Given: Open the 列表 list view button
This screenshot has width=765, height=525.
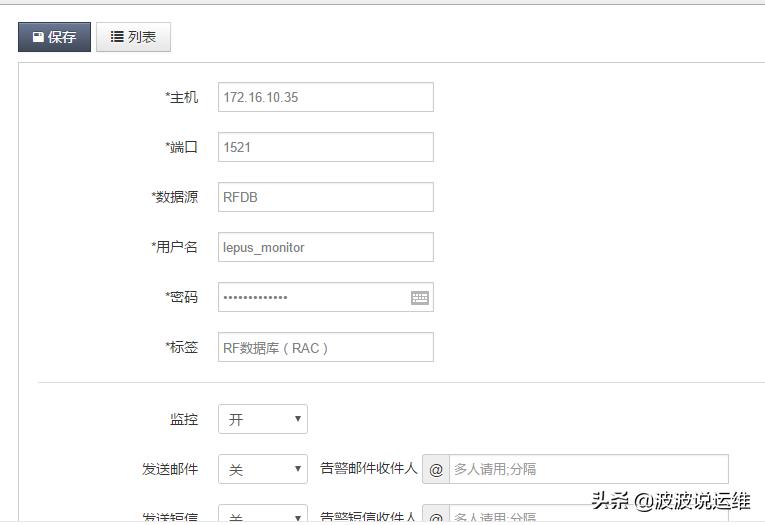Looking at the screenshot, I should click(133, 37).
